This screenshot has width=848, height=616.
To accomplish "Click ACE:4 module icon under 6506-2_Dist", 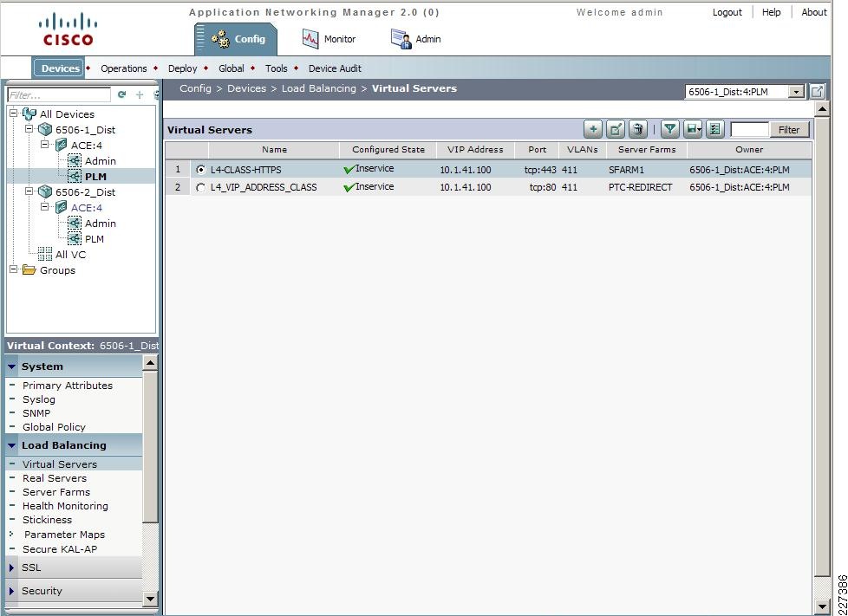I will tap(61, 207).
